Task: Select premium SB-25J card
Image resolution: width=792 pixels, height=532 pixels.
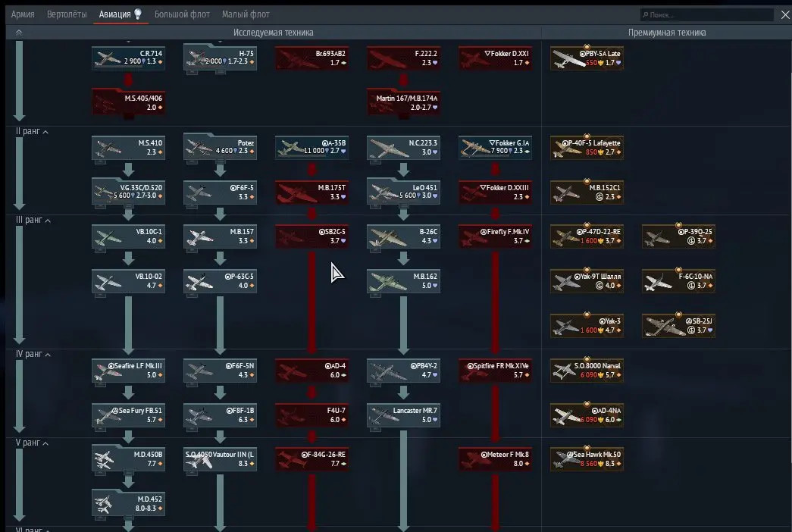Action: pos(678,325)
